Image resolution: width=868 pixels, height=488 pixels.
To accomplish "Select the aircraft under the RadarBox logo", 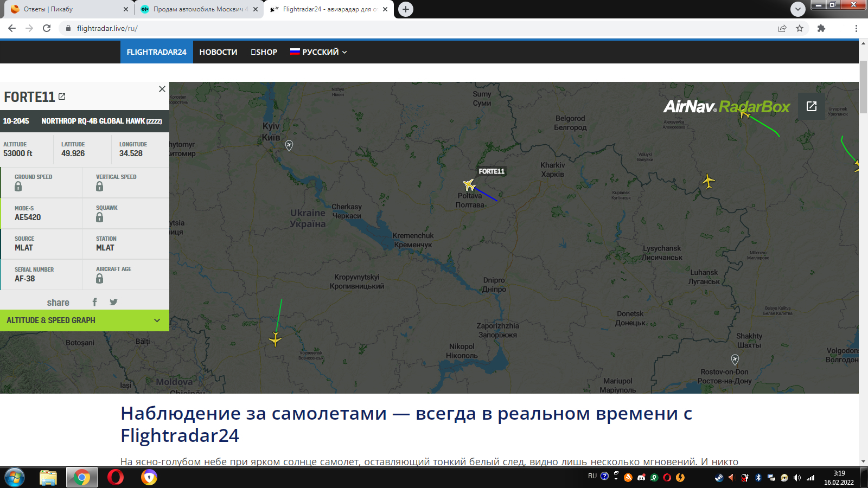I will [744, 113].
